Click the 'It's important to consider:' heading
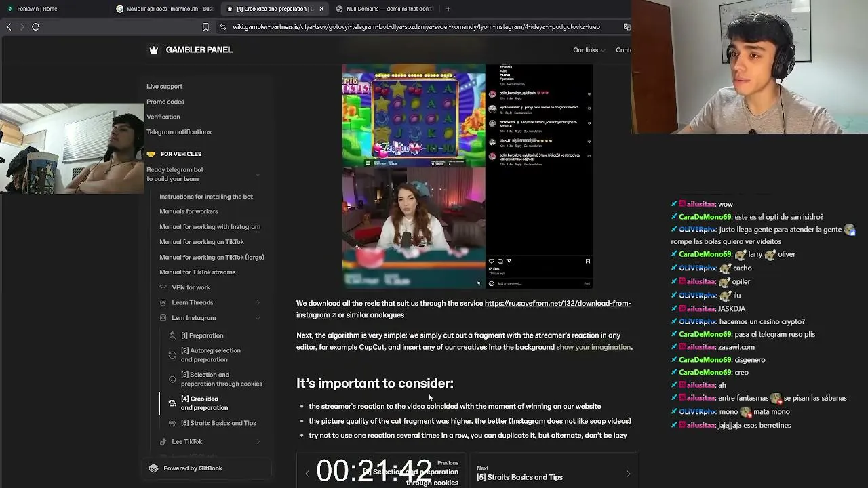Image resolution: width=868 pixels, height=488 pixels. [x=375, y=384]
